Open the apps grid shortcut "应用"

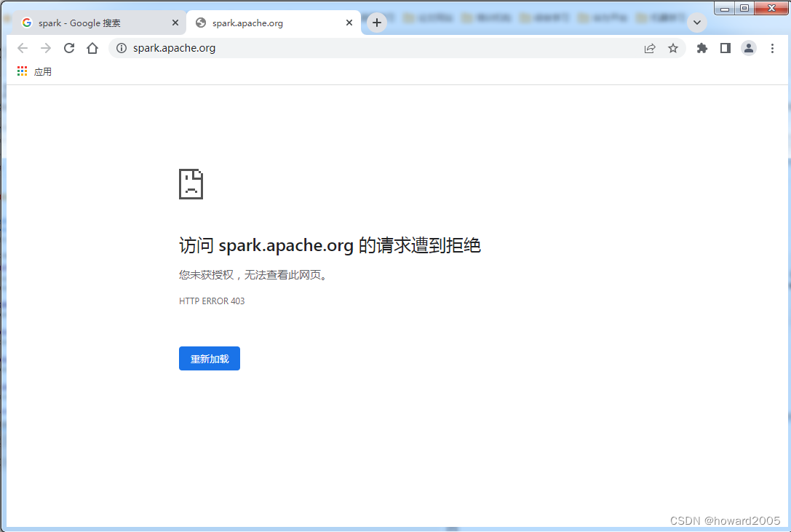click(x=34, y=71)
